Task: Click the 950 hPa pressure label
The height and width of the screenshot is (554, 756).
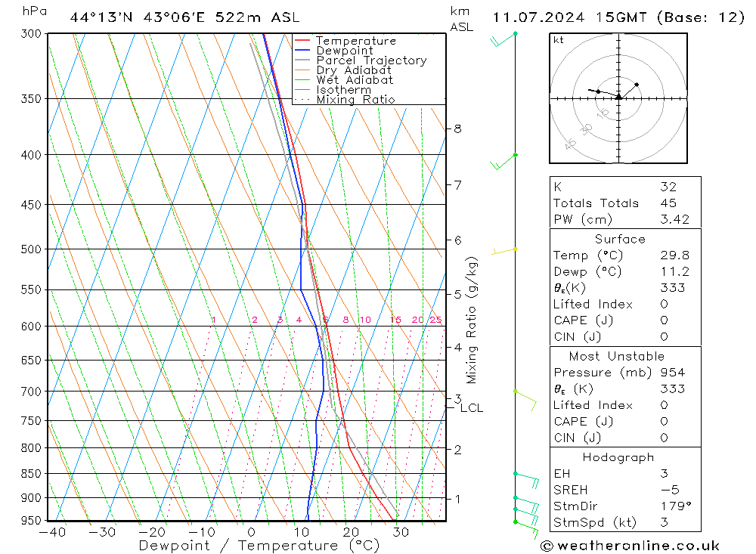Action: pos(31,521)
